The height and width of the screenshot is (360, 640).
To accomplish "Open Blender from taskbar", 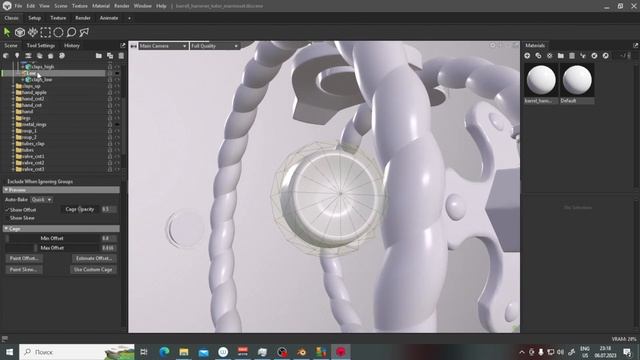I will pyautogui.click(x=302, y=352).
